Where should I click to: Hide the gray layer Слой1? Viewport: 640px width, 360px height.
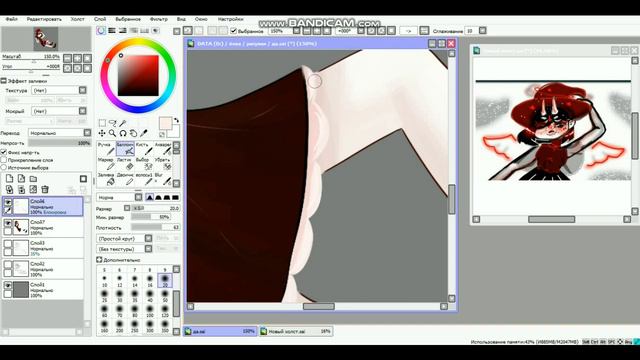click(x=8, y=285)
